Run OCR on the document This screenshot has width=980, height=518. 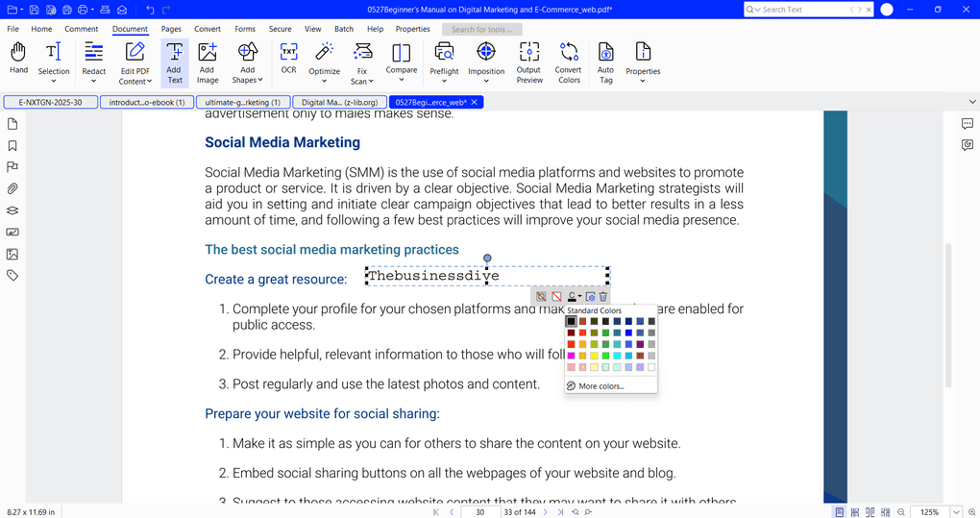(x=289, y=59)
